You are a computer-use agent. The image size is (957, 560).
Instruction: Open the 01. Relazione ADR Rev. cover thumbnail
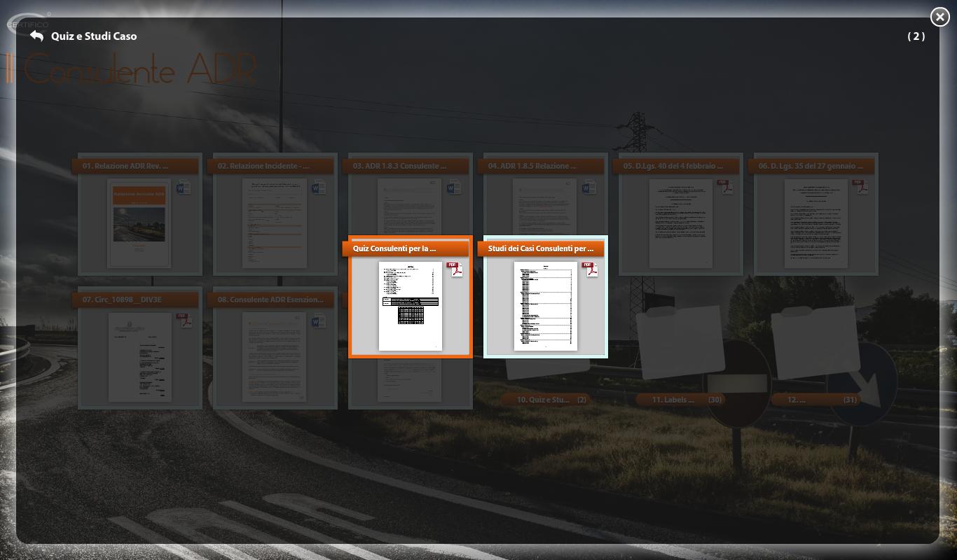point(139,223)
